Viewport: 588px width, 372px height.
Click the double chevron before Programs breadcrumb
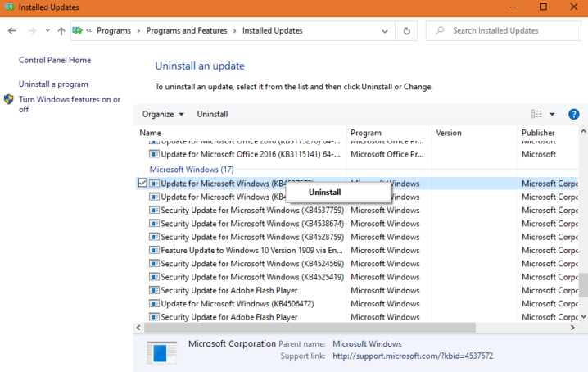(x=89, y=31)
